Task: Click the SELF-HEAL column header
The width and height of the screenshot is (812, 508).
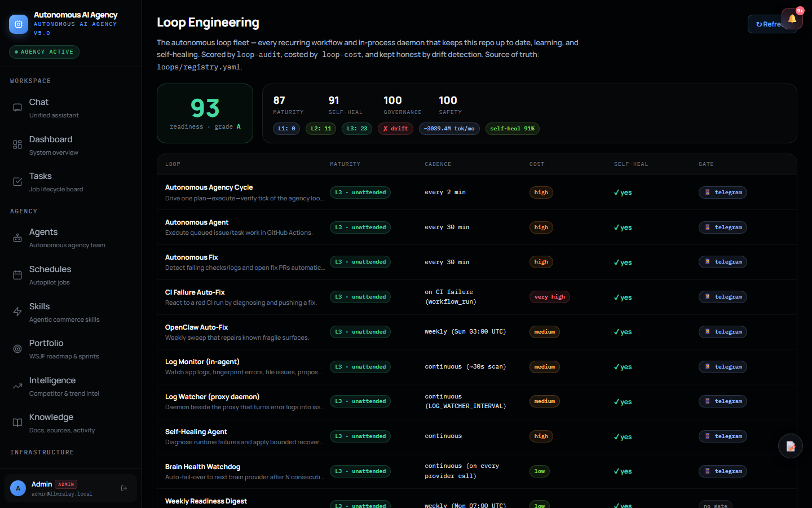Action: pyautogui.click(x=631, y=164)
